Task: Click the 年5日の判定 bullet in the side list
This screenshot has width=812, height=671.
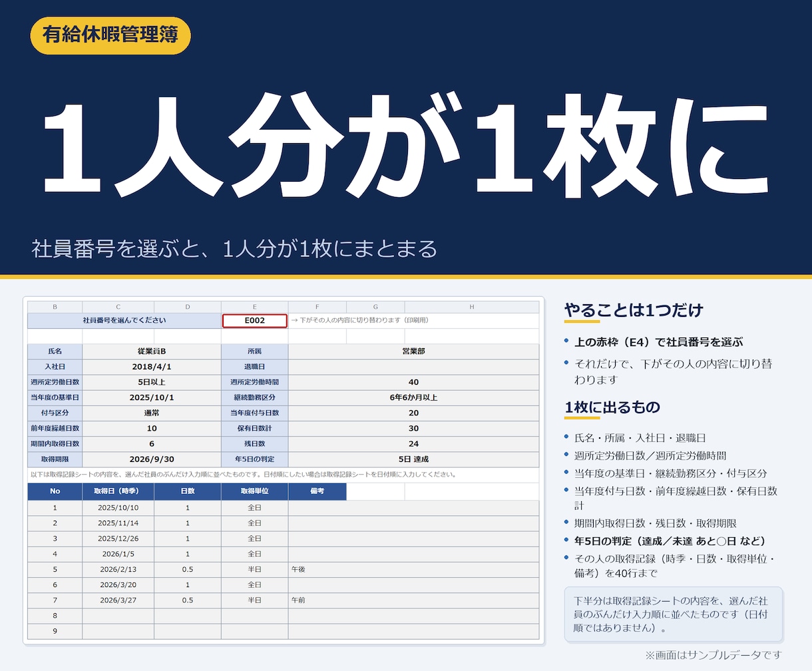Action: tap(670, 541)
